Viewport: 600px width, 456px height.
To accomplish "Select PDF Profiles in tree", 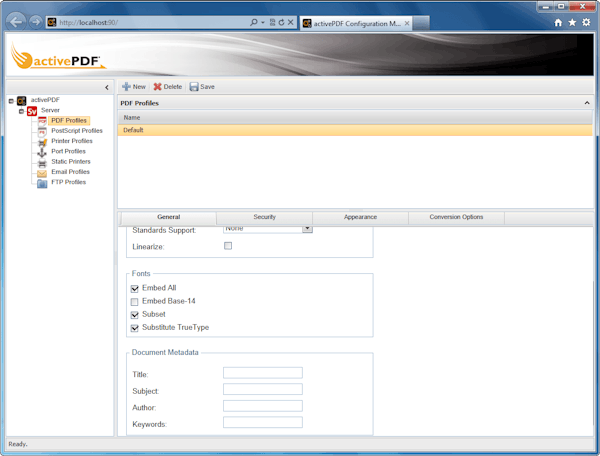I will [x=69, y=121].
